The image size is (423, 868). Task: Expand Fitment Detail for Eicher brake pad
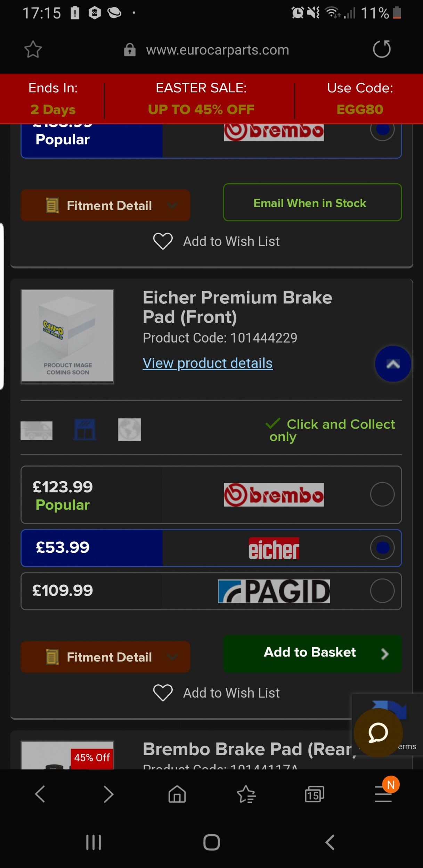(105, 657)
